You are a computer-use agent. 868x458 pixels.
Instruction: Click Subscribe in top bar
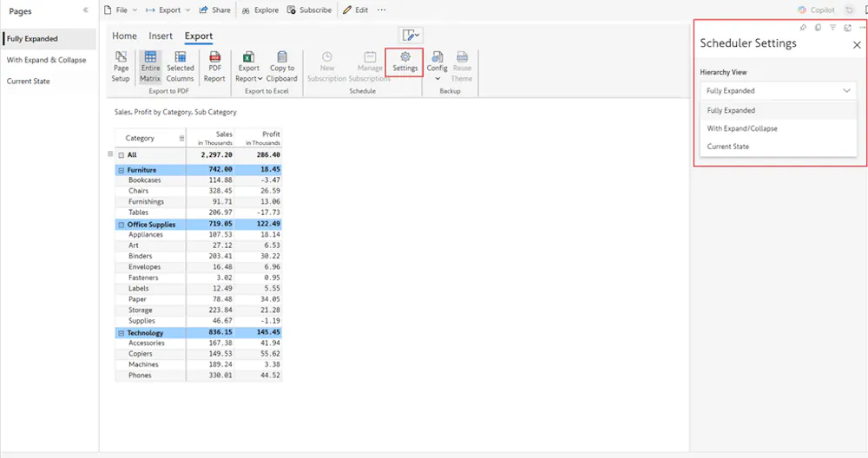310,10
